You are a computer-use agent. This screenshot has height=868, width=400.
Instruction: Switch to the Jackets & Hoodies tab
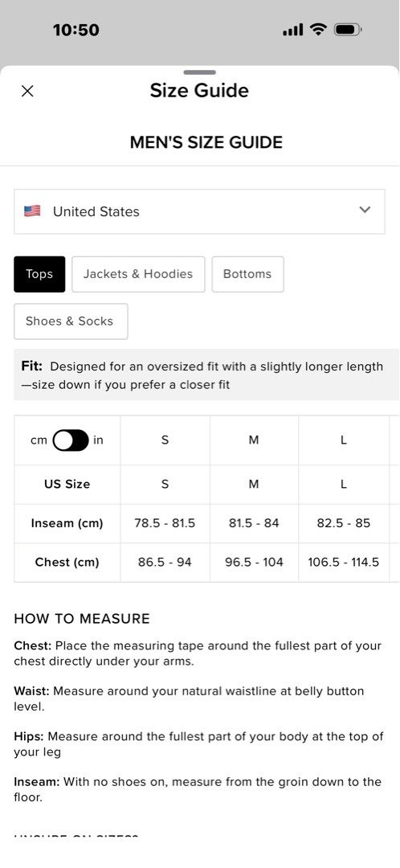tap(138, 274)
